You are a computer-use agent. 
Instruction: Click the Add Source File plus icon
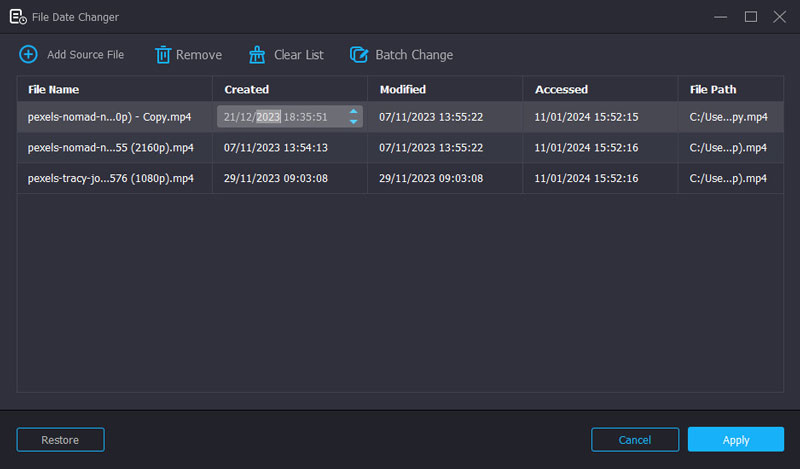point(29,54)
